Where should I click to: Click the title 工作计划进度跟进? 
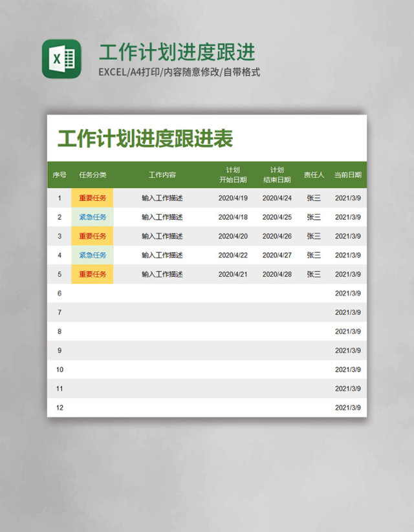pos(177,52)
